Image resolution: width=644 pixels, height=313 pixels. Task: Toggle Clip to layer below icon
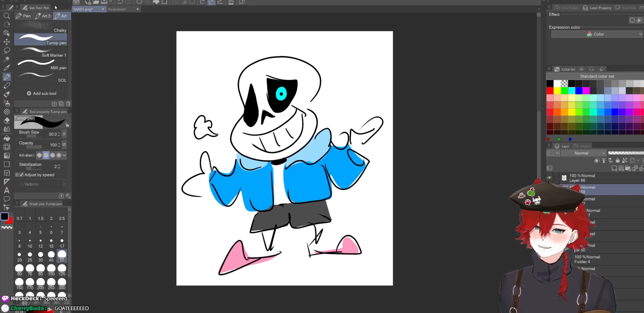click(x=597, y=160)
